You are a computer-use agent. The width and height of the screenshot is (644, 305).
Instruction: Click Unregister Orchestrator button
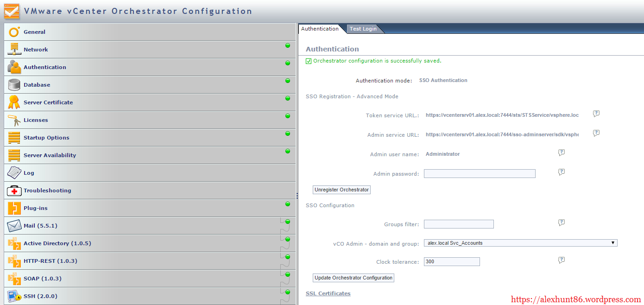(341, 190)
